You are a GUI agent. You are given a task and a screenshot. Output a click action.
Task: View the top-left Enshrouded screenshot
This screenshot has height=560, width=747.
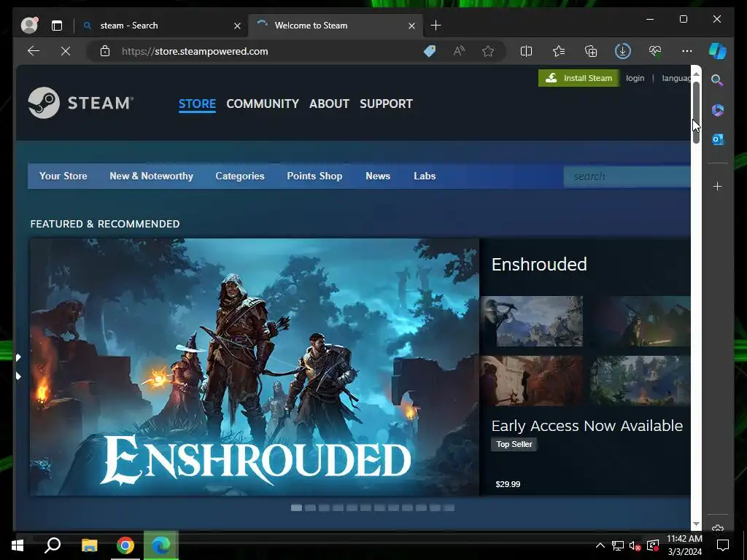coord(532,322)
